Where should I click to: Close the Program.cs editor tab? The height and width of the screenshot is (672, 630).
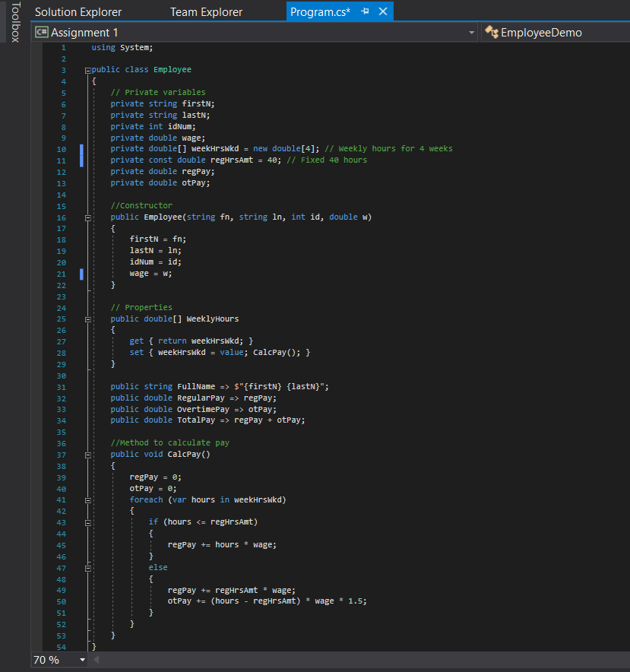pos(381,11)
